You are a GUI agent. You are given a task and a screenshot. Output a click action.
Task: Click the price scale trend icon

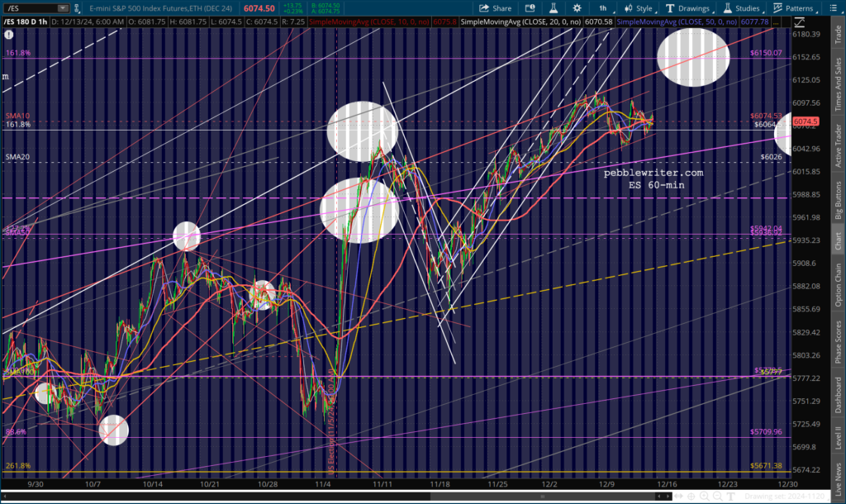click(799, 22)
